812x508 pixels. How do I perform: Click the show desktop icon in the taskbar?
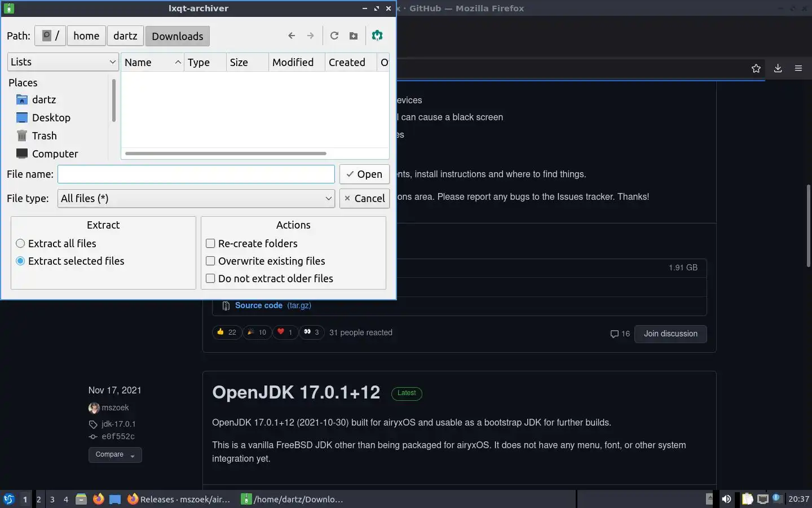pos(115,499)
